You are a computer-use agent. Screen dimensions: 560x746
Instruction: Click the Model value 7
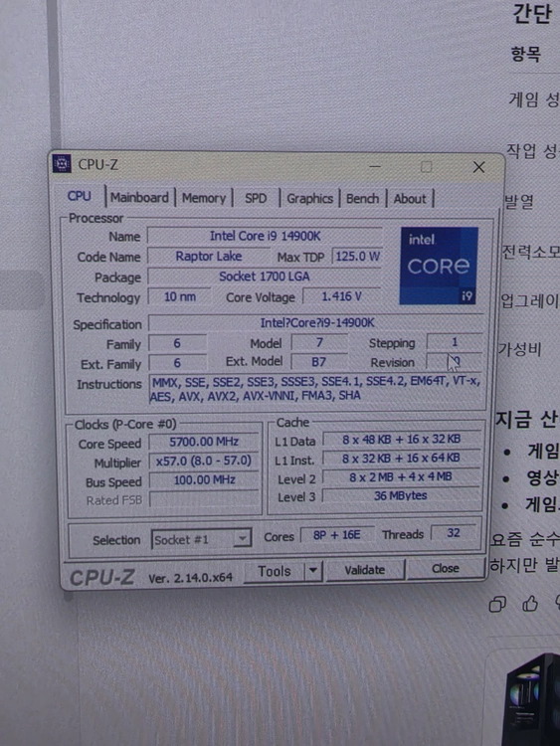pos(319,342)
